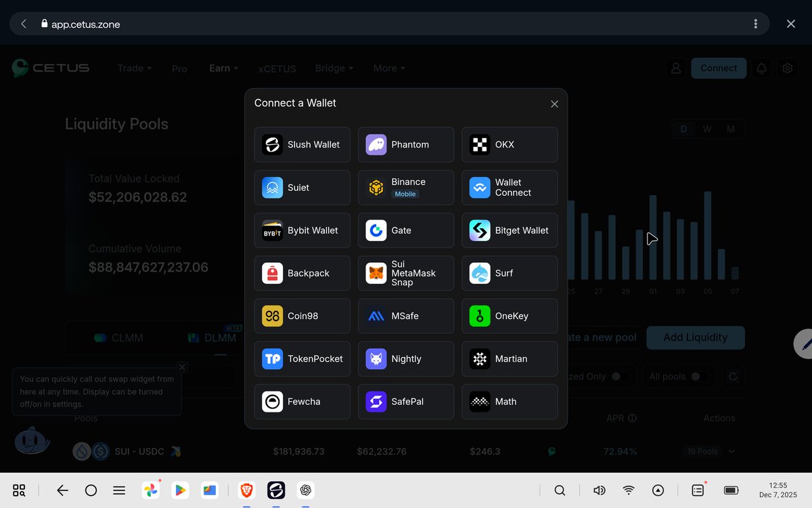The image size is (812, 508).
Task: Go back using browser back arrow
Action: click(24, 24)
